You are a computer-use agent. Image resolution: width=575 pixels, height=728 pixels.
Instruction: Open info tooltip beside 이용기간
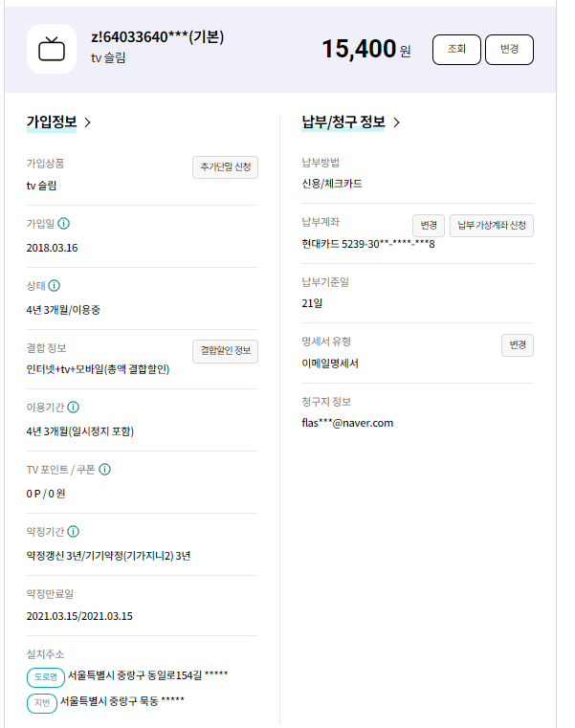point(74,407)
